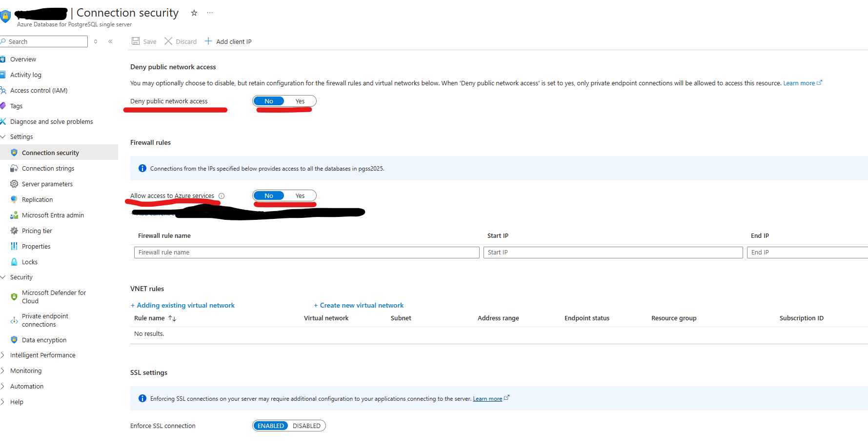
Task: Click the End IP input field
Action: pos(807,252)
